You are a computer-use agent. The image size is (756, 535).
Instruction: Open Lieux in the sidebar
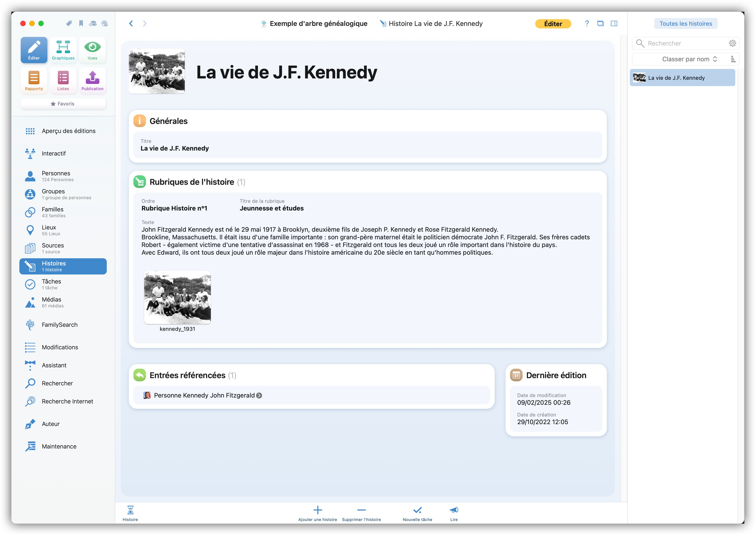tap(63, 231)
